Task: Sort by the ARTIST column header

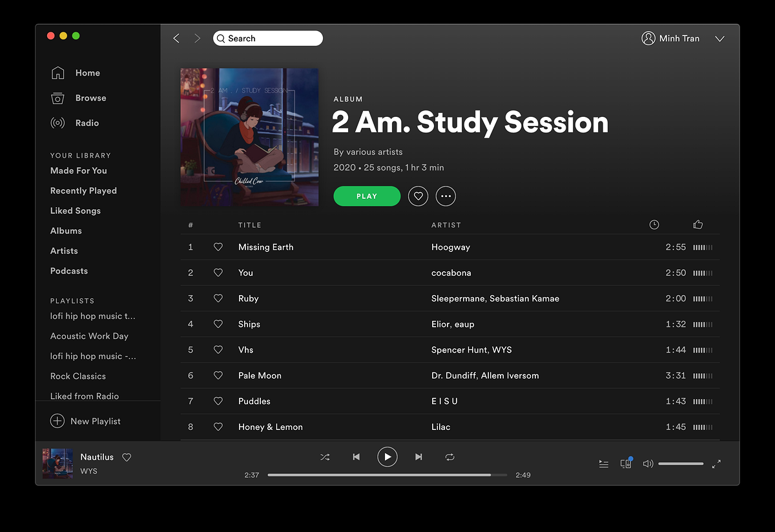Action: [446, 225]
